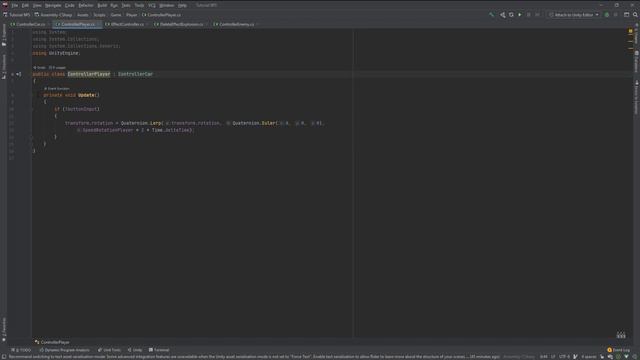Click the tool window toggle icon at bottom-left corner

[x=4, y=357]
